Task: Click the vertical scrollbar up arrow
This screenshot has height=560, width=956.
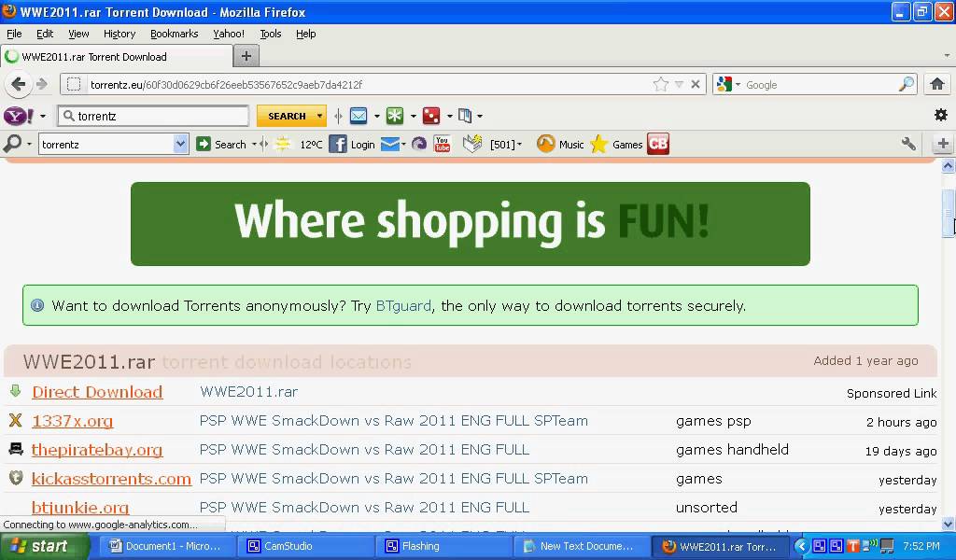Action: pos(949,165)
